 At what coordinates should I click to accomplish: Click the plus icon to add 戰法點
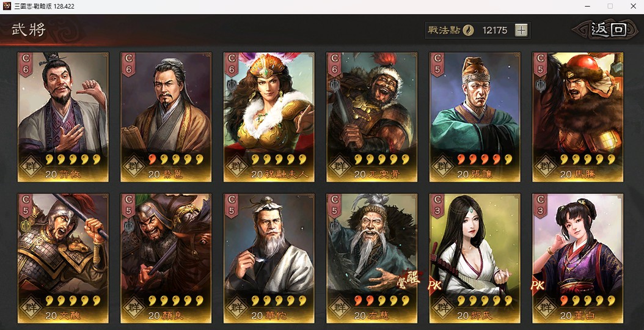[x=521, y=30]
